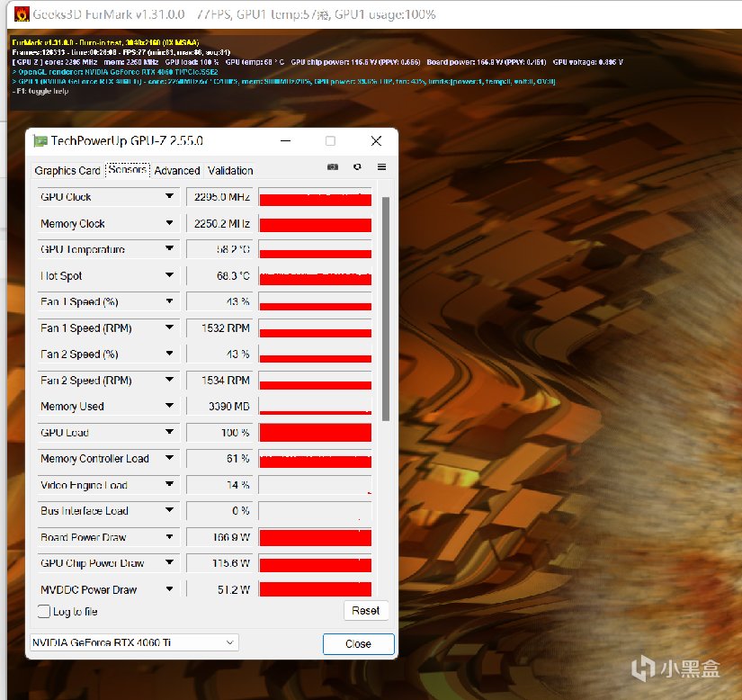Viewport: 742px width, 700px height.
Task: Open the Board Power Draw dropdown
Action: click(x=169, y=537)
